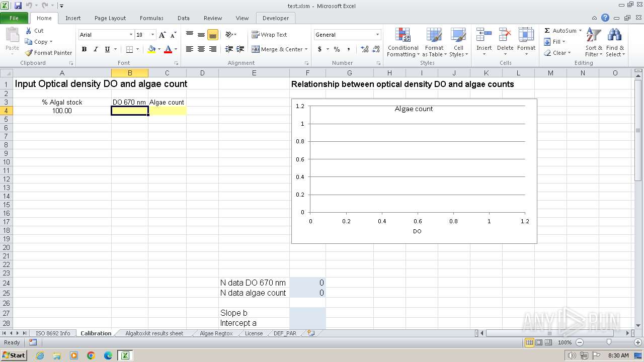Image resolution: width=644 pixels, height=362 pixels.
Task: Increase font size with the Grow Font icon
Action: click(162, 35)
